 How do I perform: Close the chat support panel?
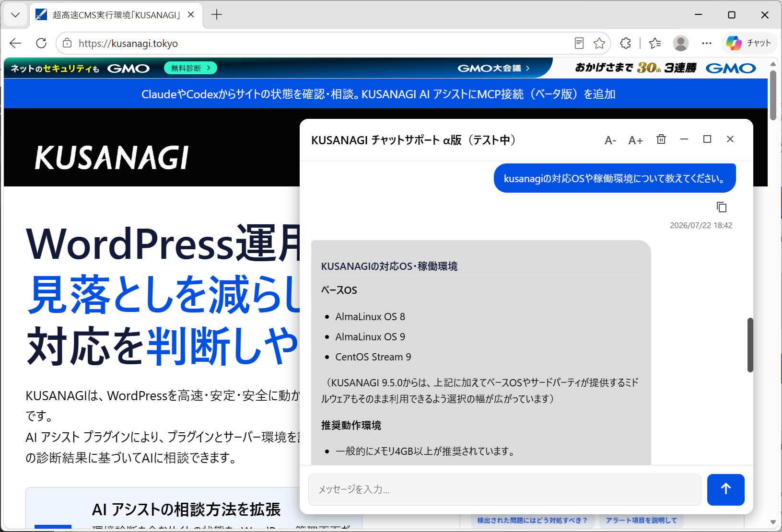[x=730, y=139]
